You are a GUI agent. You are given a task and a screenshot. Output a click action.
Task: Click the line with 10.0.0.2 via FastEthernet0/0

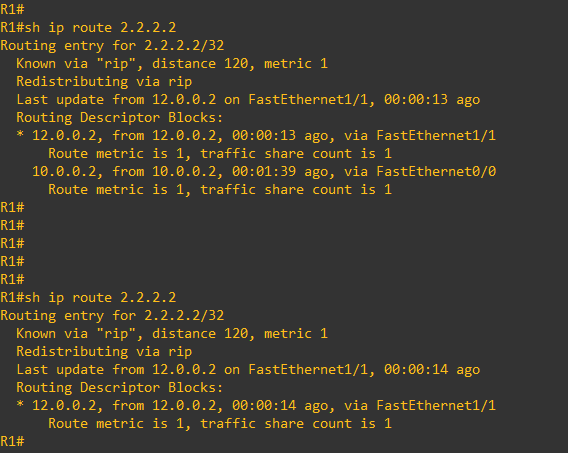tap(264, 172)
